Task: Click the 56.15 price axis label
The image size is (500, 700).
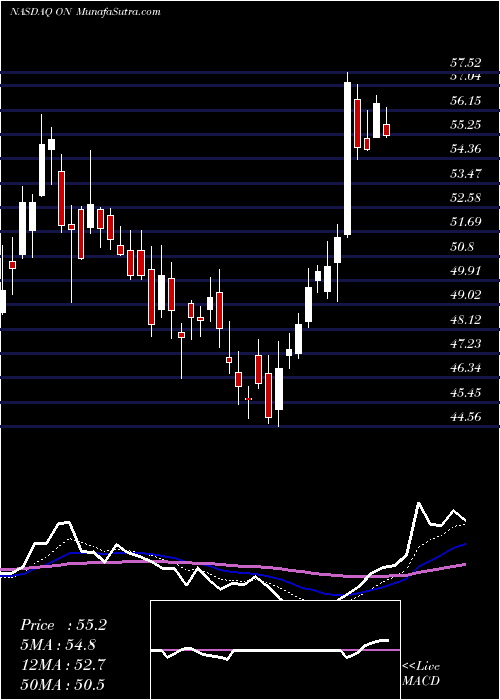Action: [x=465, y=101]
